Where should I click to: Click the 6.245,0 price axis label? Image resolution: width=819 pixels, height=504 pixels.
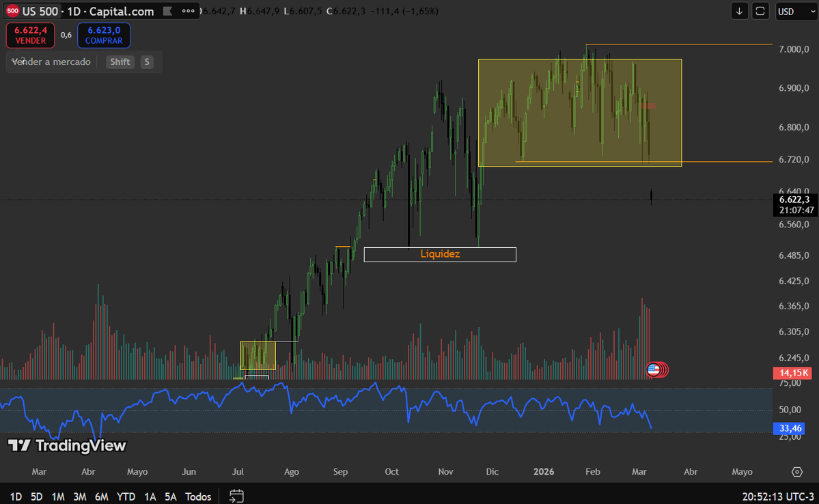click(x=794, y=358)
